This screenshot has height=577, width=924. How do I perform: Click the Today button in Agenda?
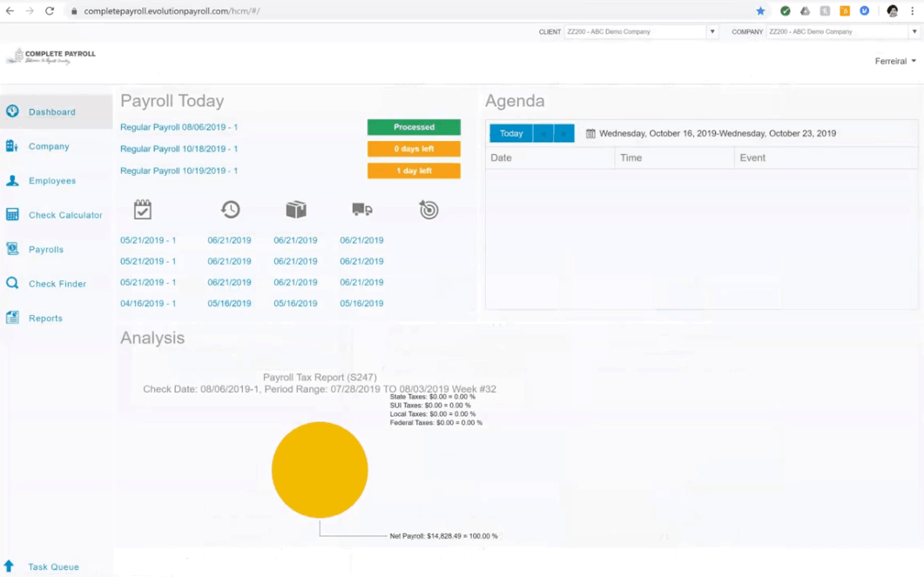click(x=510, y=133)
